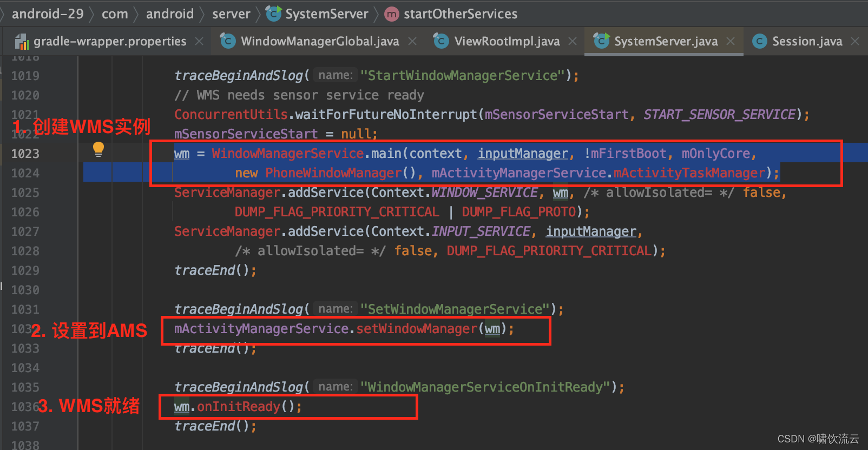Image resolution: width=868 pixels, height=450 pixels.
Task: Click START_SENSOR_SERVICE constant
Action: (x=719, y=115)
